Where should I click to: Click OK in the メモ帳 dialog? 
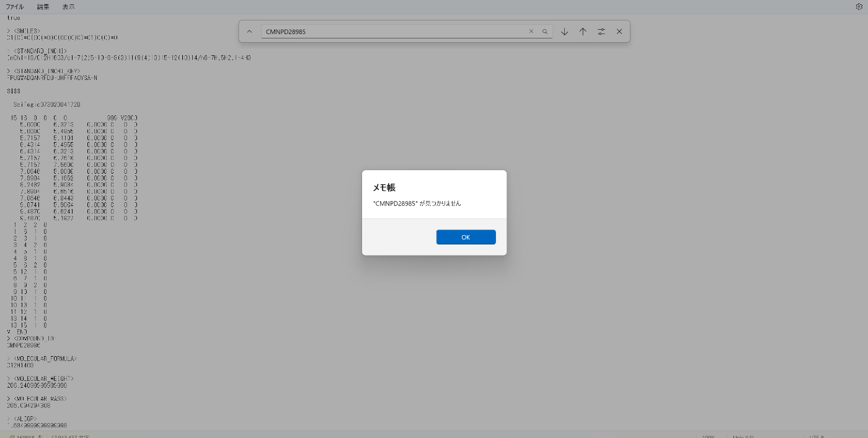(466, 237)
